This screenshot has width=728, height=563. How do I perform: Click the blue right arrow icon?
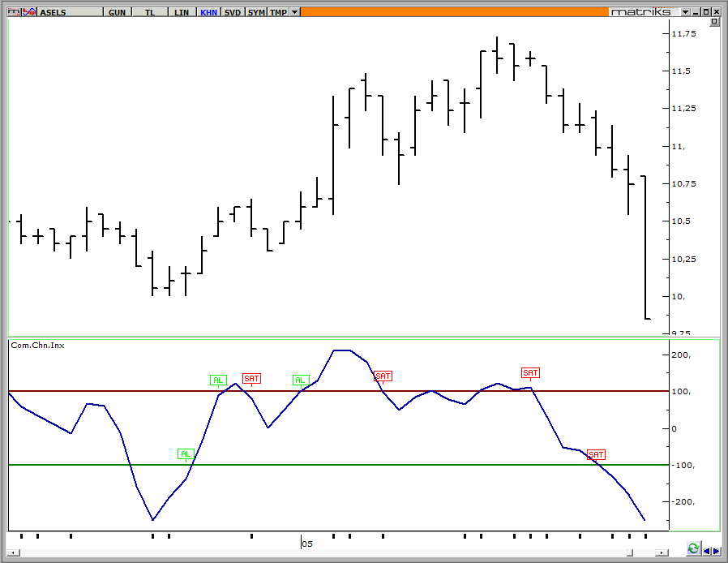[717, 552]
